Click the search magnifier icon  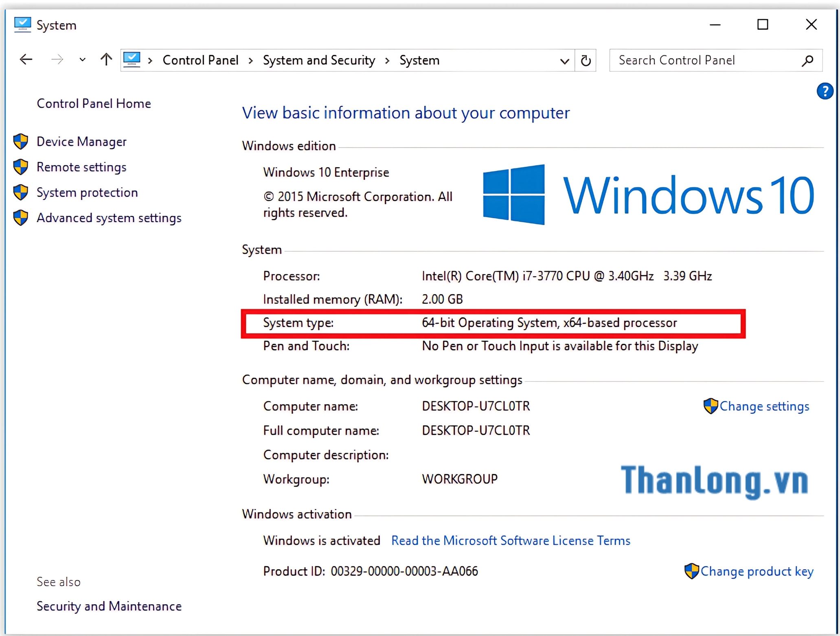click(807, 61)
